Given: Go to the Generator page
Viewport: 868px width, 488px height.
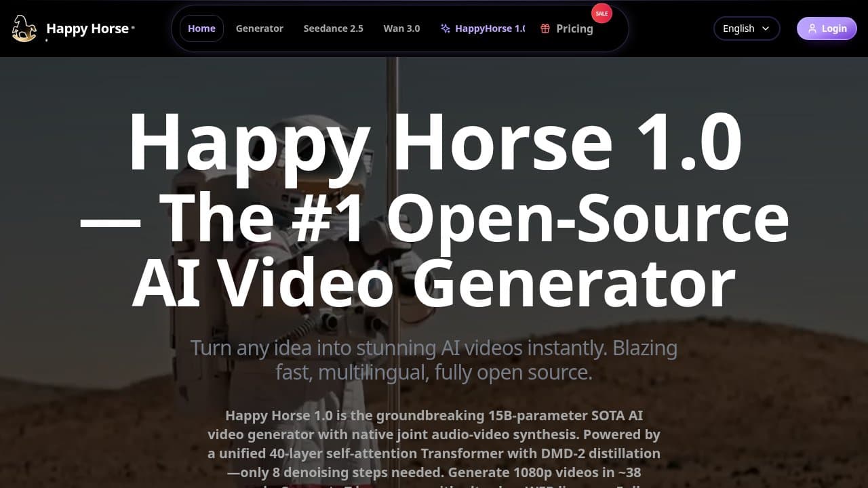Looking at the screenshot, I should point(260,28).
